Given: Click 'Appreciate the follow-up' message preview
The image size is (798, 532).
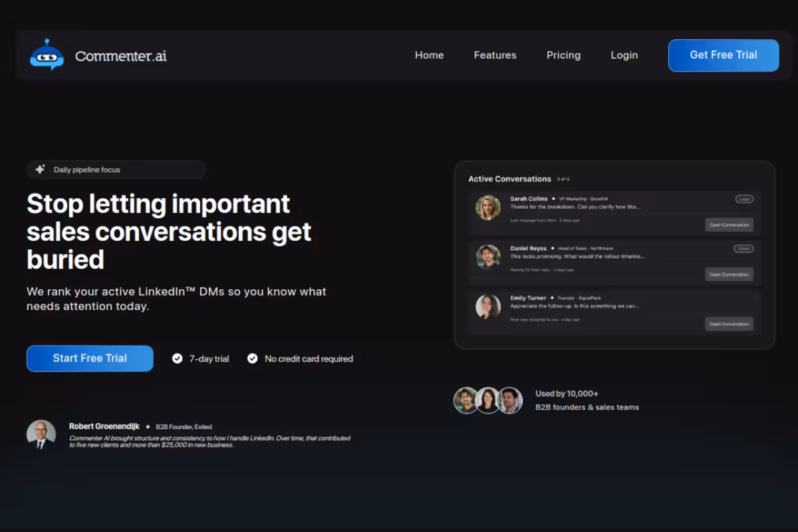Looking at the screenshot, I should click(x=575, y=306).
